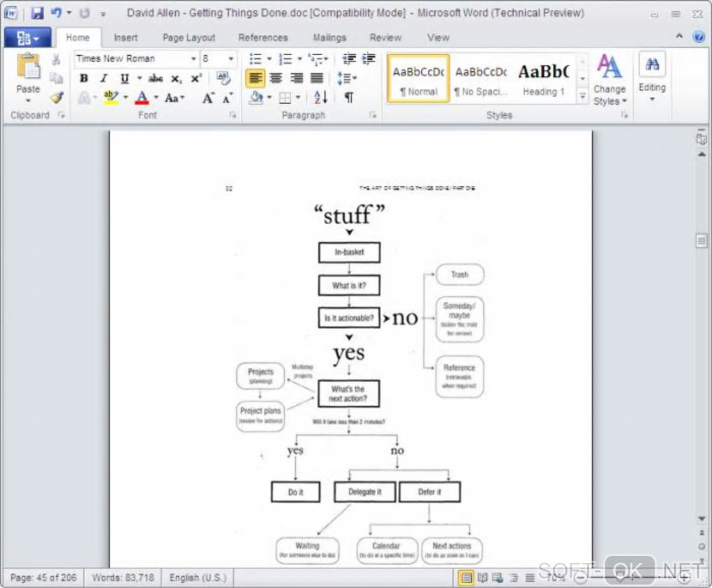The width and height of the screenshot is (712, 588).
Task: Click the Save icon in quick access toolbar
Action: coord(37,13)
